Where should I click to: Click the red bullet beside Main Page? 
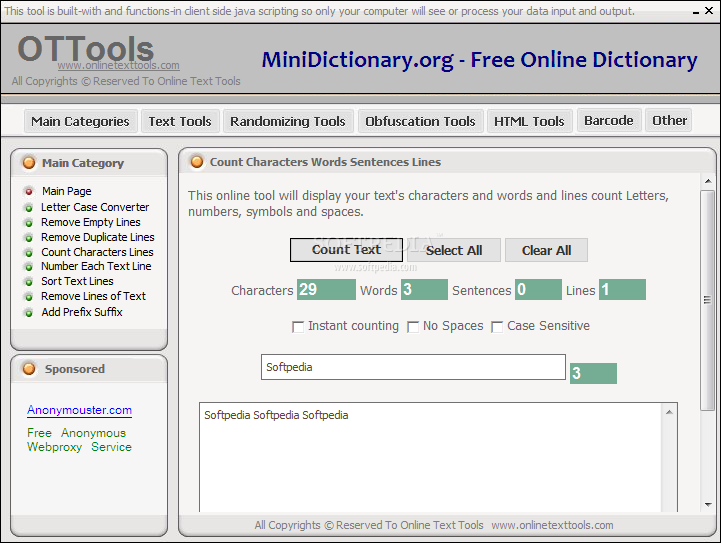[x=29, y=191]
